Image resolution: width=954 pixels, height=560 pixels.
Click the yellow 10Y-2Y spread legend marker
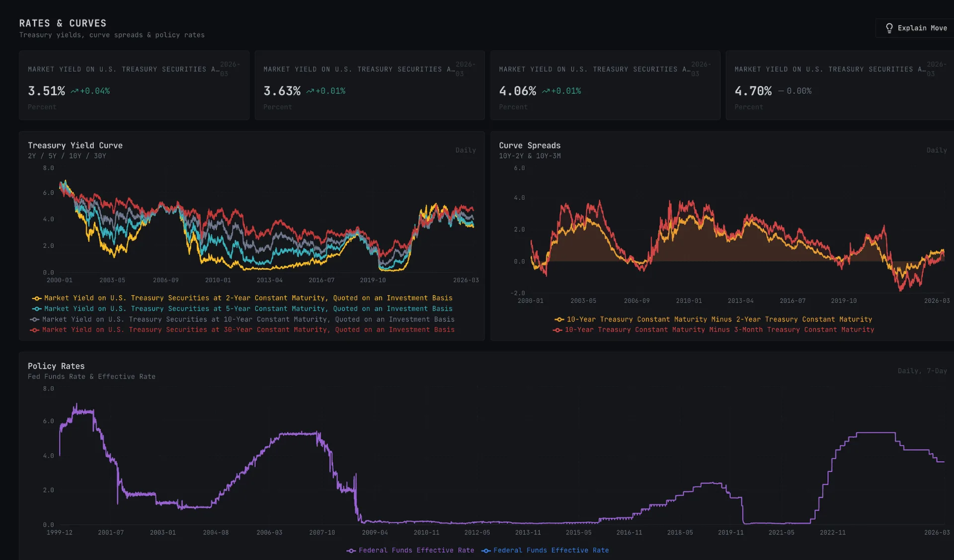[559, 320]
